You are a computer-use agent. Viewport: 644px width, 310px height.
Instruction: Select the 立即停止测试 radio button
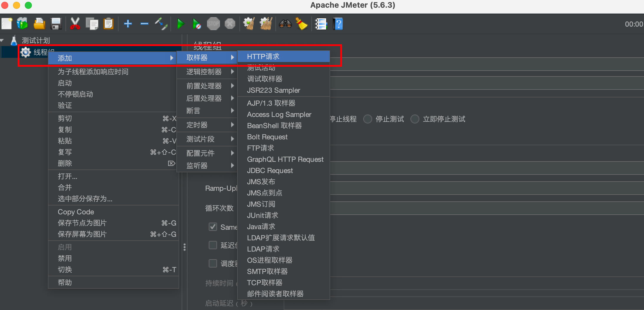point(415,119)
